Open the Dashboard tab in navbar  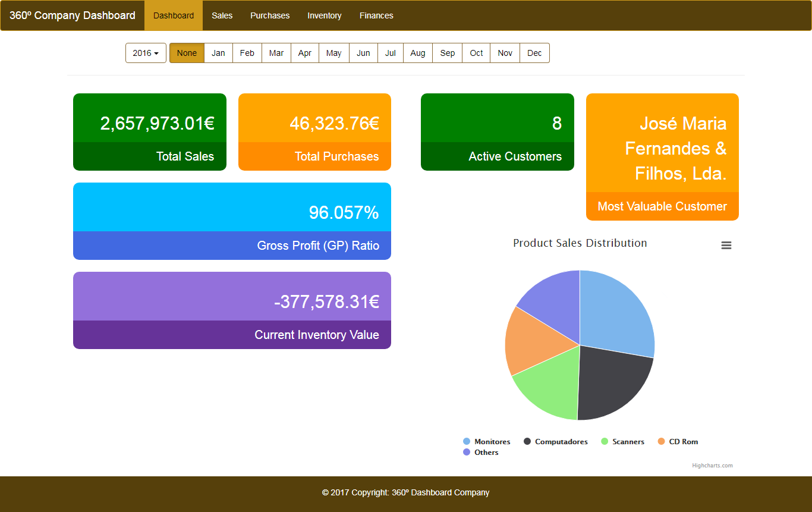click(174, 15)
